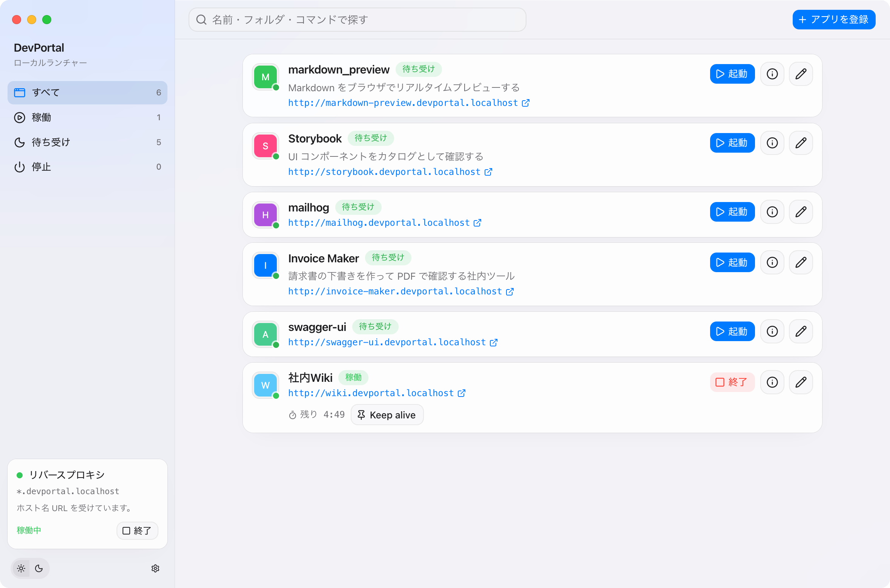Select 待ち受け filter in sidebar
890x588 pixels.
pyautogui.click(x=87, y=142)
